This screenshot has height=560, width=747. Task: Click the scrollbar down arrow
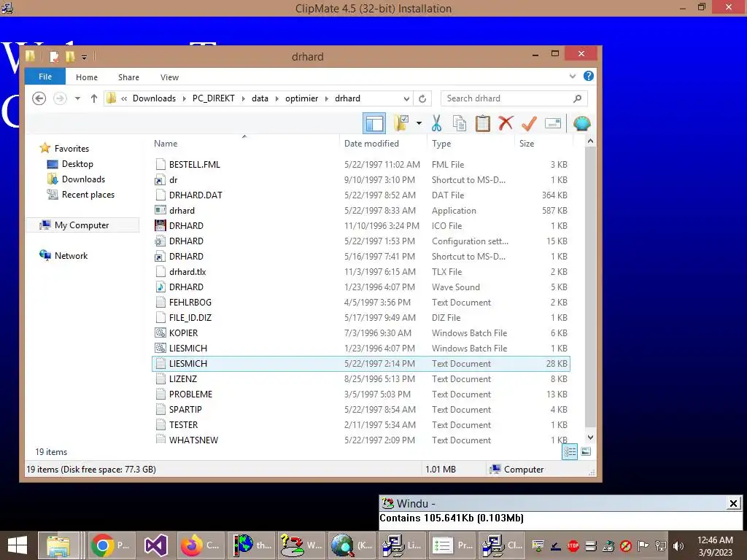pyautogui.click(x=590, y=437)
